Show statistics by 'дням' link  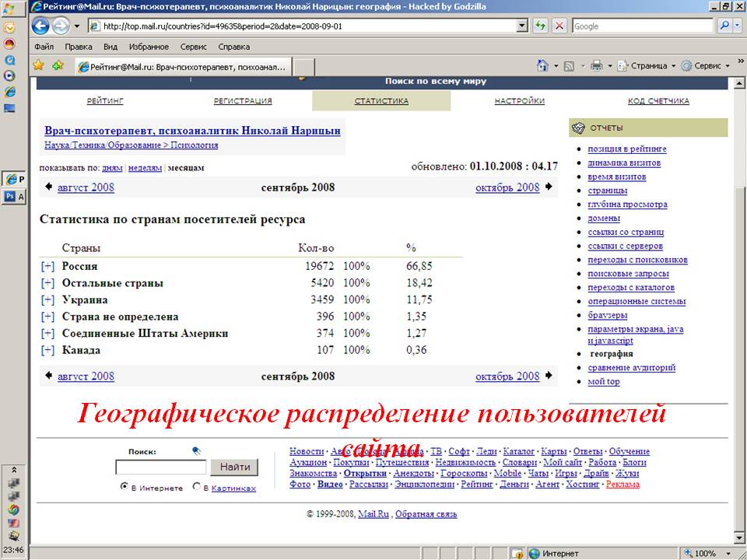tap(112, 168)
